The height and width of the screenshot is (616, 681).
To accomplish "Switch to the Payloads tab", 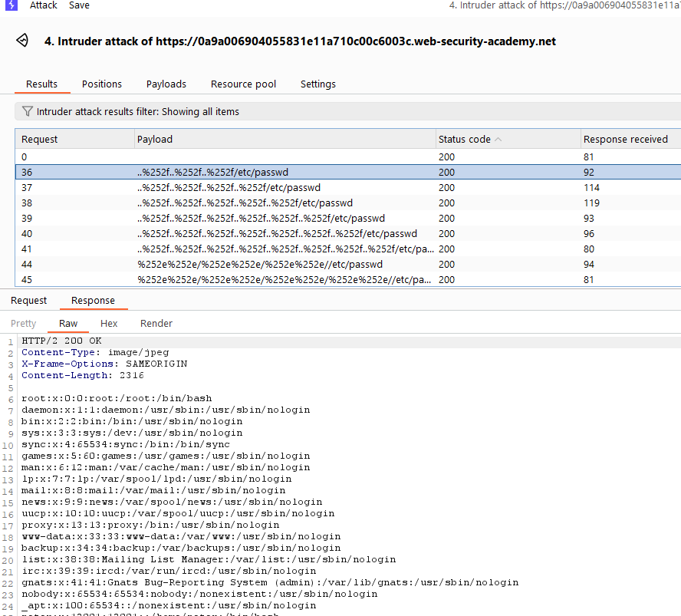I will (x=166, y=84).
